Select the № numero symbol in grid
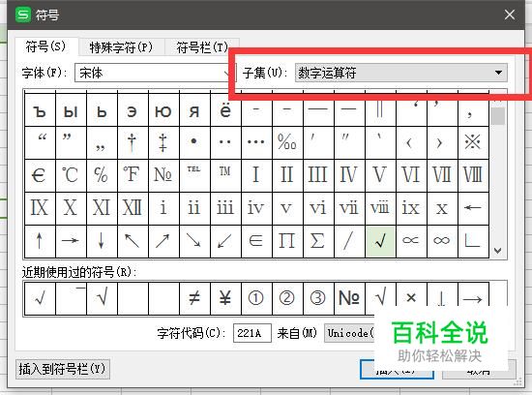Screen dimensions: 532x395 (x=163, y=175)
